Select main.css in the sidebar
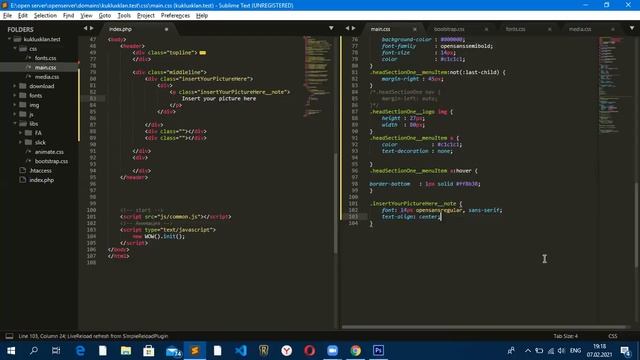Viewport: 640px width, 360px height. tap(45, 67)
